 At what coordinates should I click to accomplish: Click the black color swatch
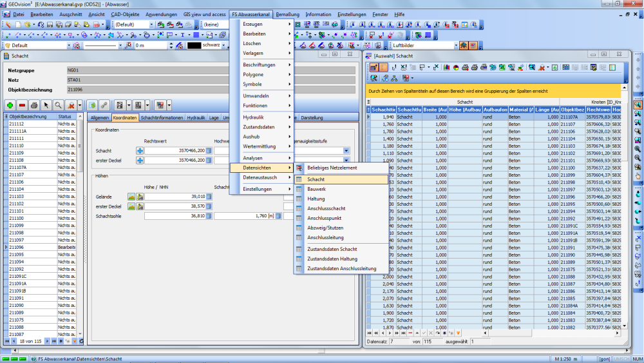click(x=194, y=45)
